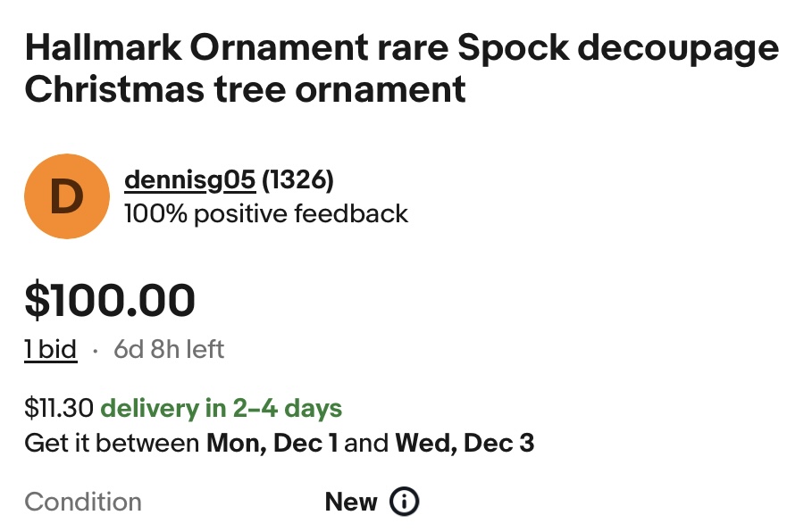This screenshot has height=532, width=787.
Task: Click the condition info icon
Action: pos(404,502)
